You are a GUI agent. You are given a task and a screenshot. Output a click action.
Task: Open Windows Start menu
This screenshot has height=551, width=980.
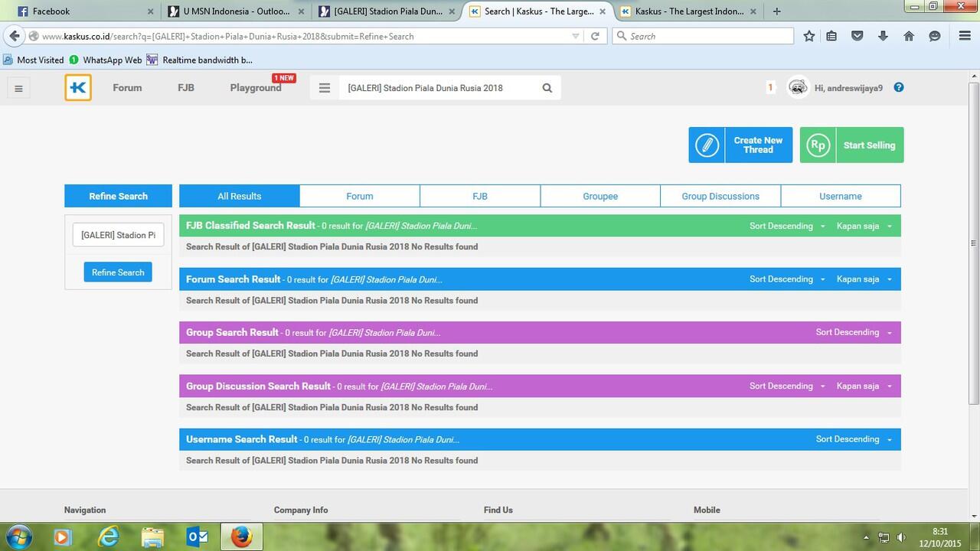click(19, 536)
